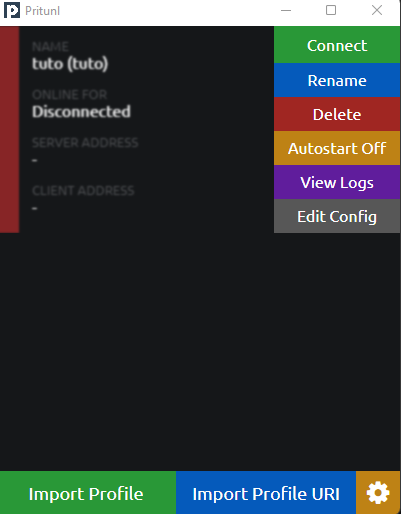Viewport: 401px width, 514px height.
Task: Close the Pritunl window
Action: pyautogui.click(x=377, y=10)
